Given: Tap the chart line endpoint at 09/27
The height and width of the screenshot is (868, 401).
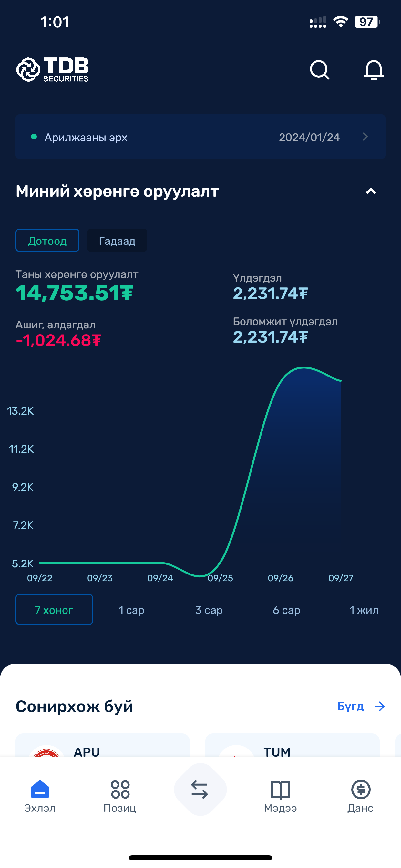Looking at the screenshot, I should coord(341,381).
